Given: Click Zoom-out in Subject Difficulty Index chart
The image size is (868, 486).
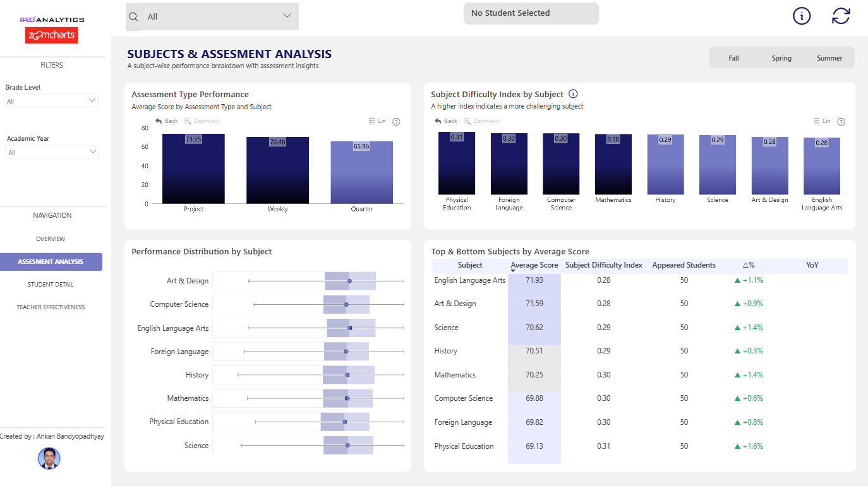Looking at the screenshot, I should tap(481, 121).
